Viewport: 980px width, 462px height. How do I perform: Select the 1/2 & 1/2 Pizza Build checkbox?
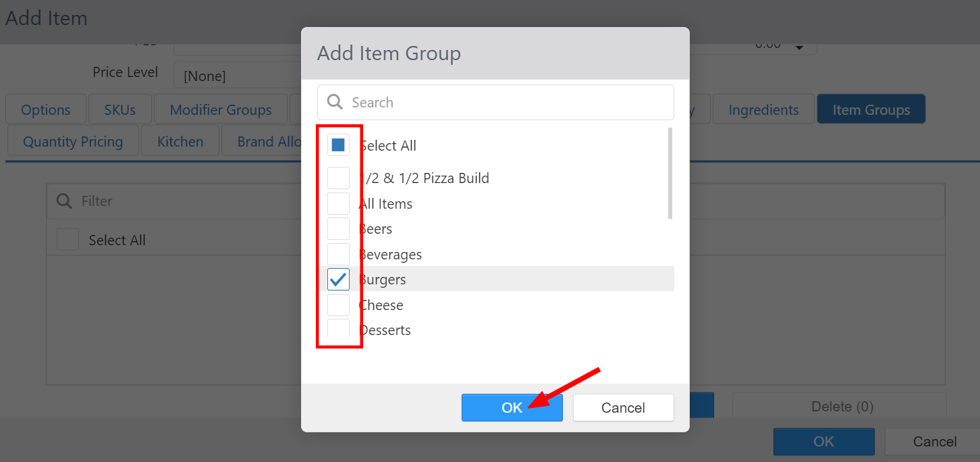pyautogui.click(x=338, y=178)
